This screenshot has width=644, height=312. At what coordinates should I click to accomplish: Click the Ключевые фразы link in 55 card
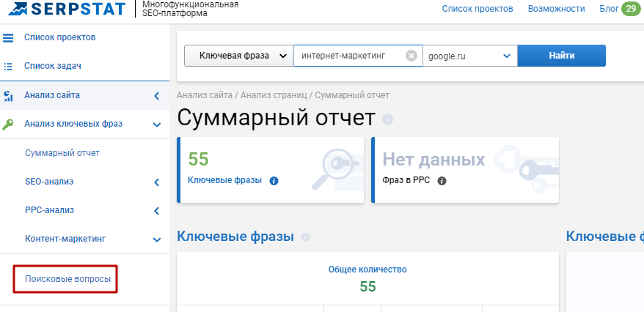224,180
